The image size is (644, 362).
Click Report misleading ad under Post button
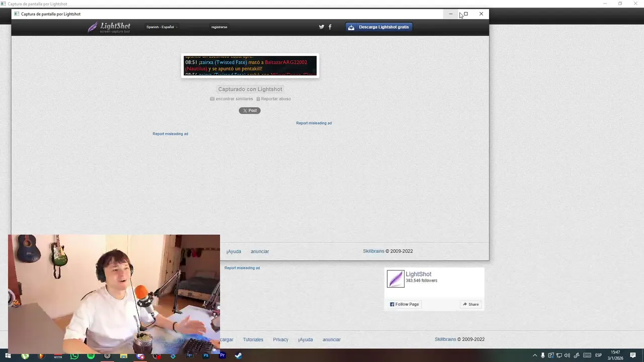pos(314,123)
